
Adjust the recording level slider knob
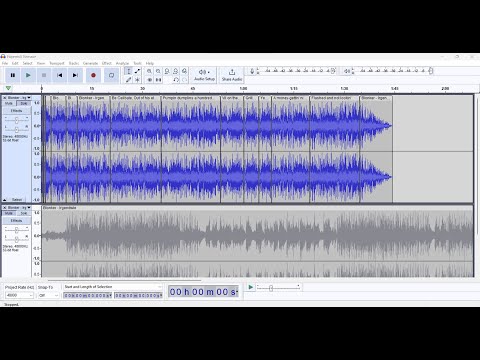(x=333, y=71)
